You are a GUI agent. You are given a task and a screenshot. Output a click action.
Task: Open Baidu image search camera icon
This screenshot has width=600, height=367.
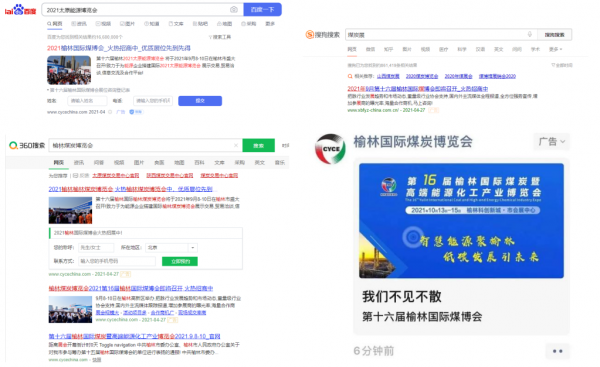tap(233, 10)
